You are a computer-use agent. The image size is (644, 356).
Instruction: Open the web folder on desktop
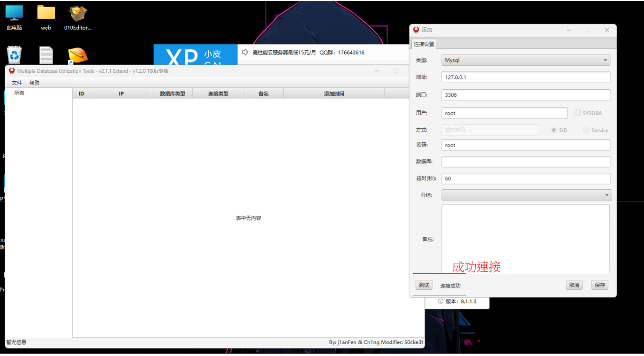pos(46,16)
